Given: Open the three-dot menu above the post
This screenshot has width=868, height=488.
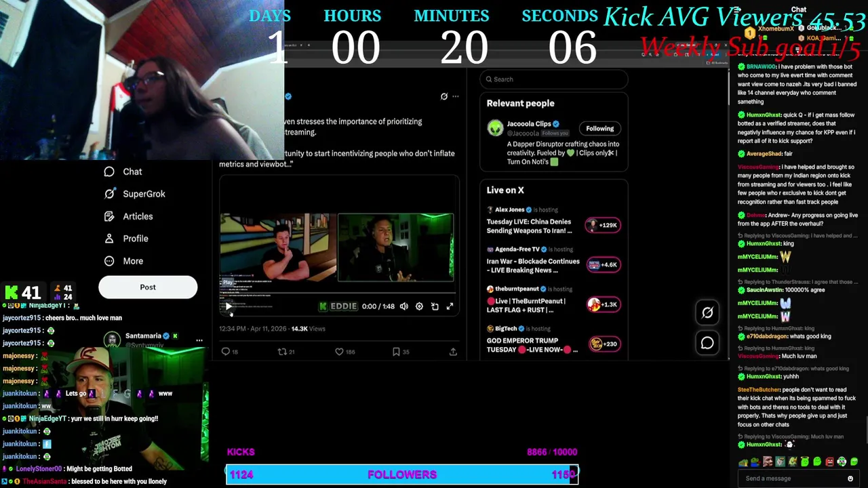Looking at the screenshot, I should [456, 96].
